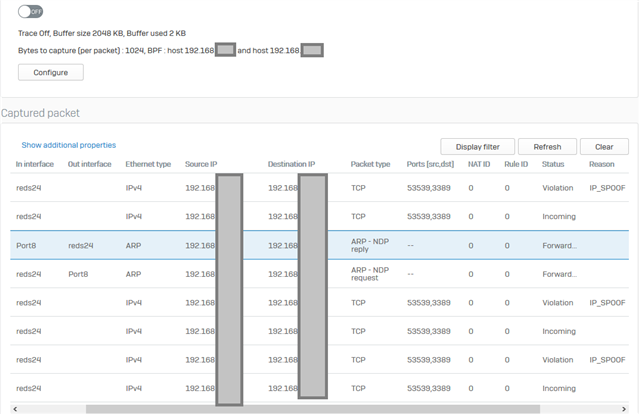Refresh the captured packet list
Viewport: 640px width, 414px height.
click(547, 147)
